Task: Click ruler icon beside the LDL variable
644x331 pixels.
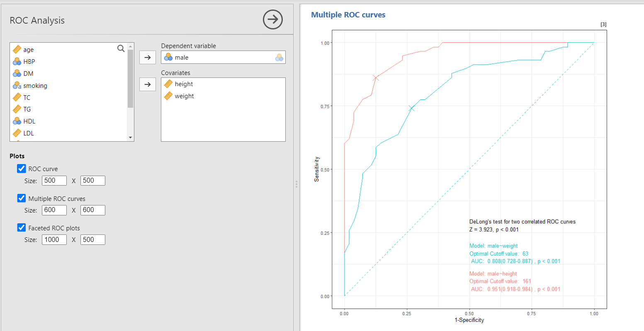Action: [x=17, y=133]
